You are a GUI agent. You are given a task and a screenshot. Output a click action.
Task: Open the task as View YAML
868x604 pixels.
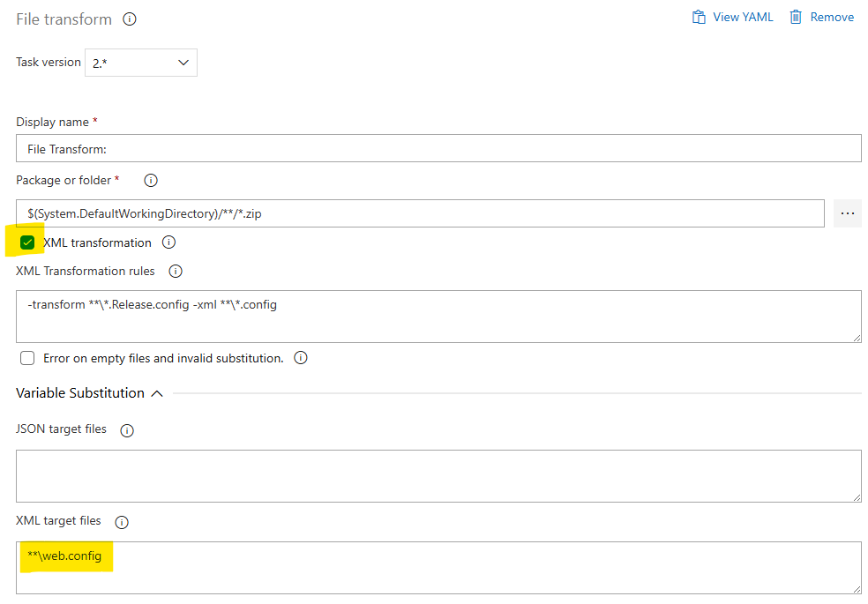click(x=741, y=16)
